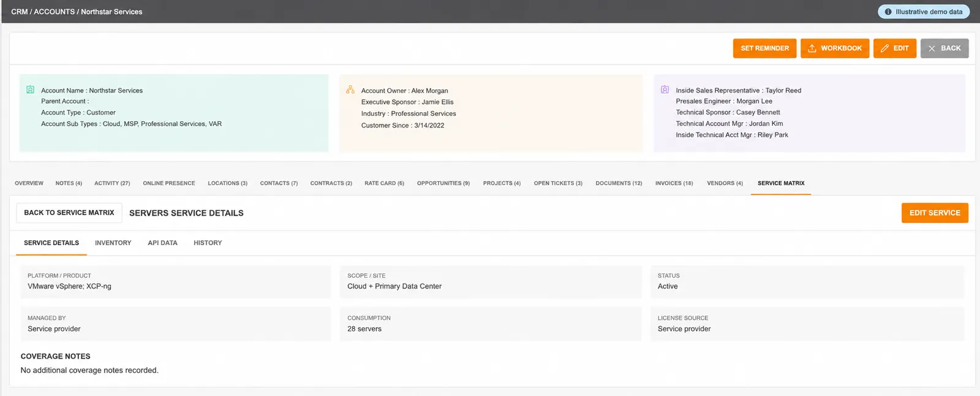Open Invoices (18) tab
The width and height of the screenshot is (980, 396).
pos(674,183)
